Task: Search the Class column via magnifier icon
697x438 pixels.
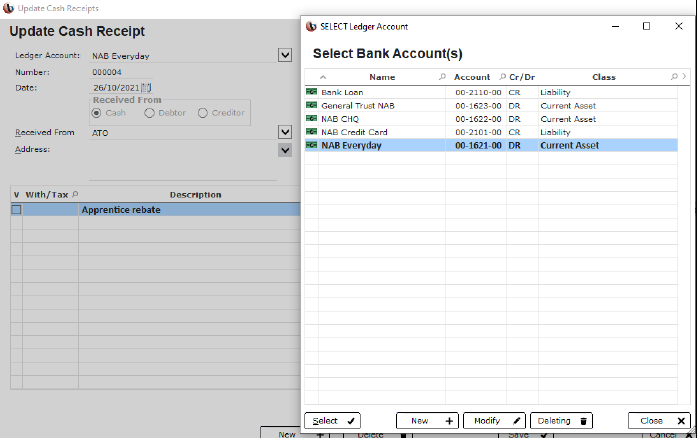Action: 674,76
